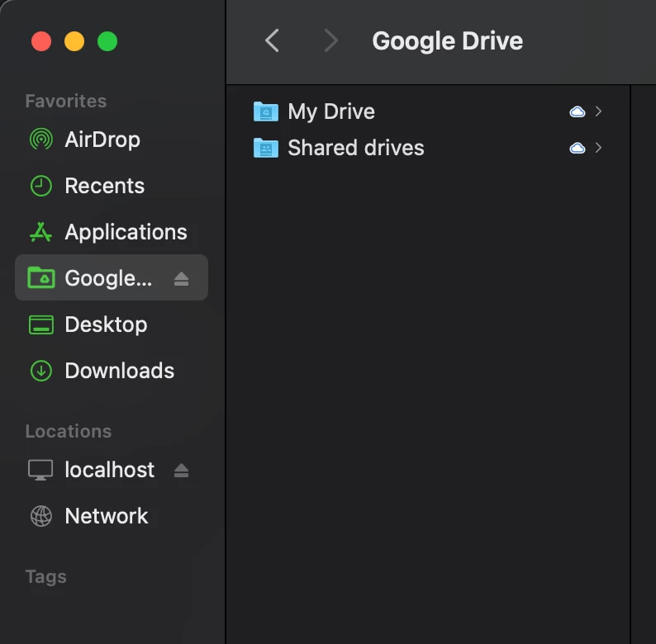Open Network under Locations
656x644 pixels.
[112, 516]
